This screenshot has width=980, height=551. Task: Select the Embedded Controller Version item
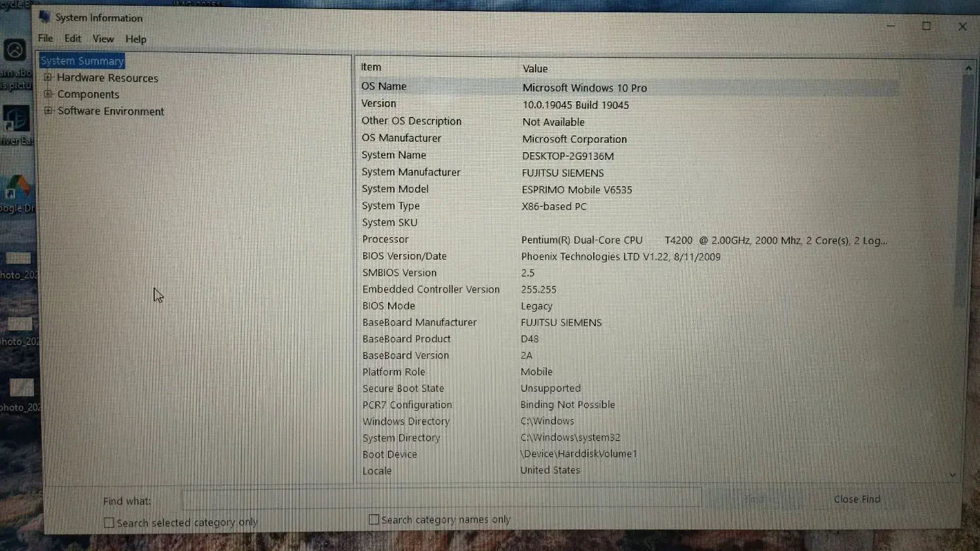click(431, 289)
